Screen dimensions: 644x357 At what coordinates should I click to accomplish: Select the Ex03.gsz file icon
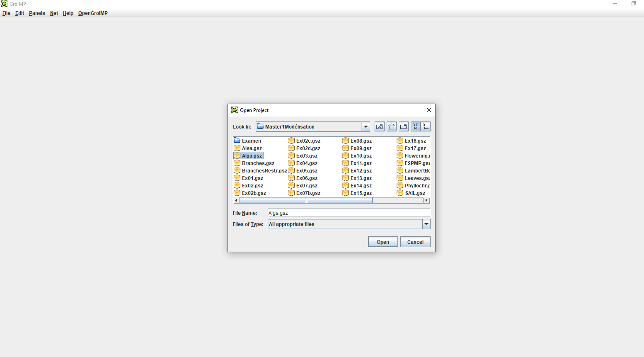[291, 156]
